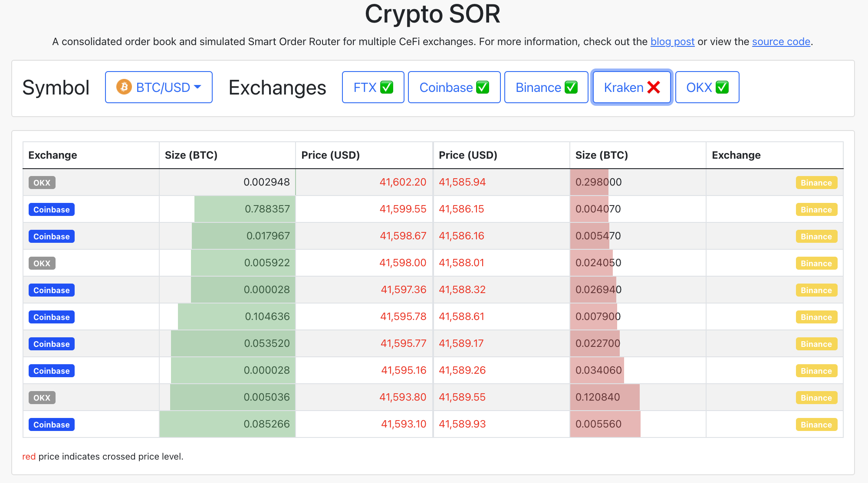Click the Binance badge in the 41,589.93 row
The height and width of the screenshot is (483, 868).
tap(816, 424)
